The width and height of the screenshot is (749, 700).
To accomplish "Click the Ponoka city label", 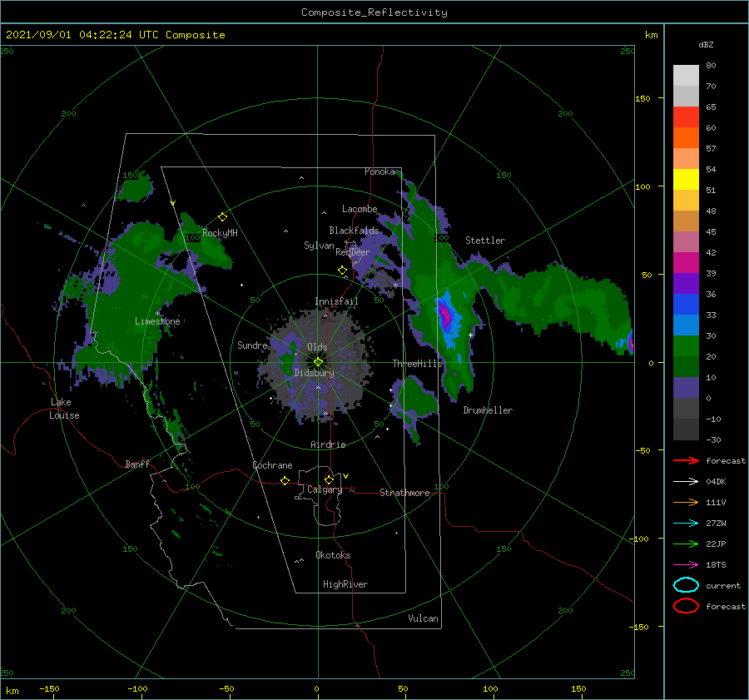I will coord(379,171).
